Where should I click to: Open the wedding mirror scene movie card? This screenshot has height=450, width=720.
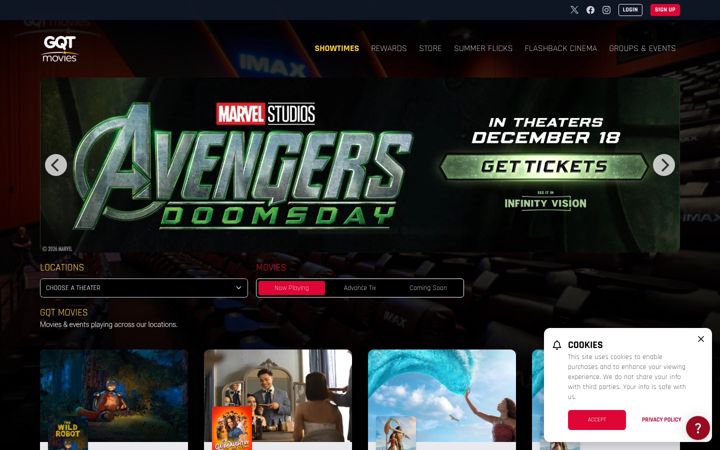pos(278,399)
